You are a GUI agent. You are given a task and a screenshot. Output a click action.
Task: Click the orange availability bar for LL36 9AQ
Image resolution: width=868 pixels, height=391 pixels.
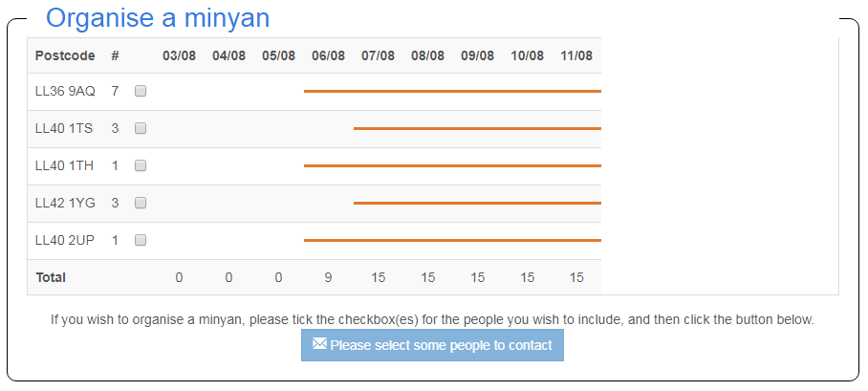tap(452, 91)
